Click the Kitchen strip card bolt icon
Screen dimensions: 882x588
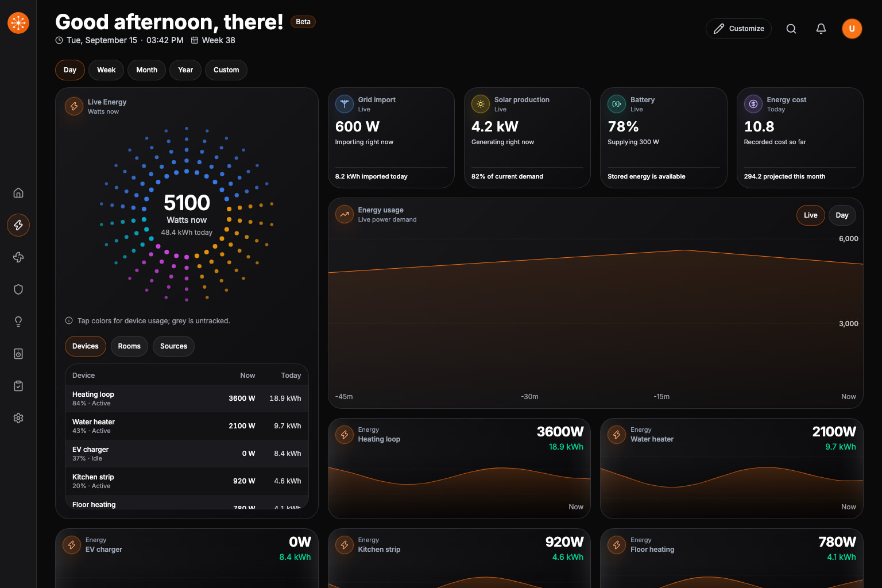(x=345, y=545)
